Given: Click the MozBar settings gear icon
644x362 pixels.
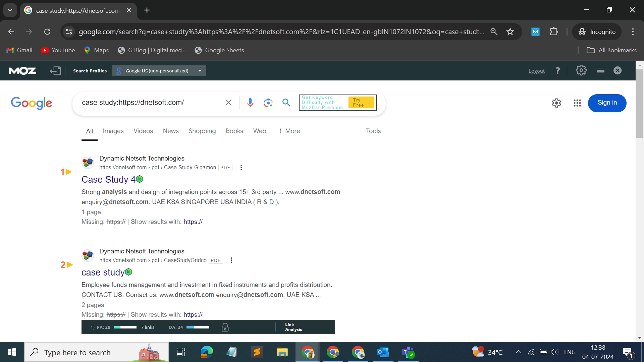Looking at the screenshot, I should 581,70.
